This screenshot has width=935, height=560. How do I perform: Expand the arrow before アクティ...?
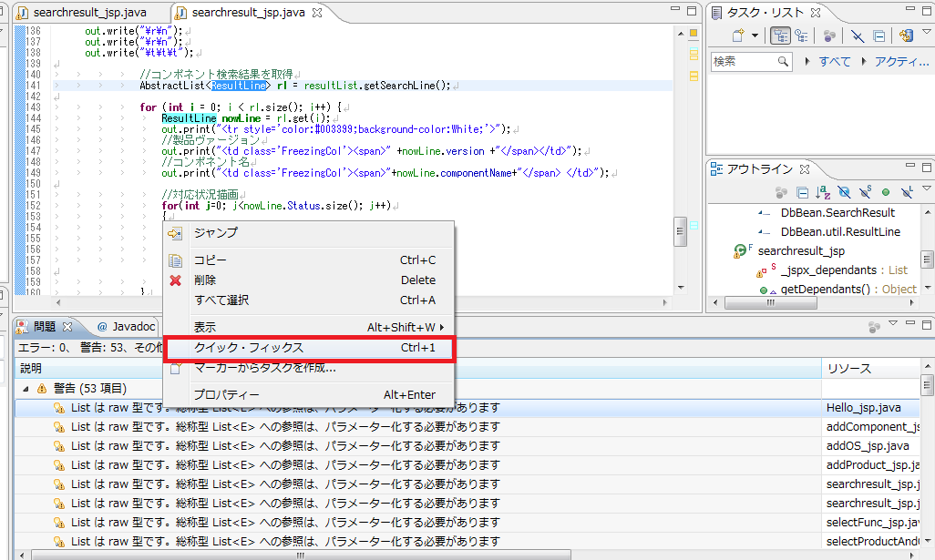click(863, 61)
